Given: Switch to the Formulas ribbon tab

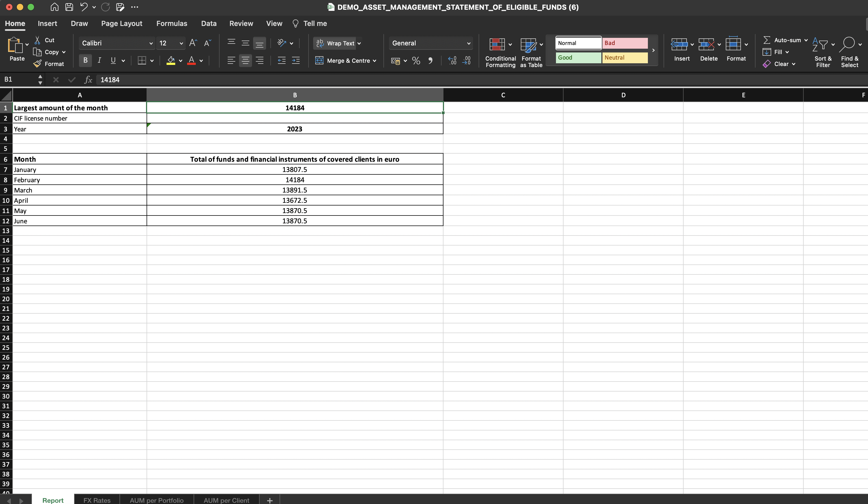Looking at the screenshot, I should pos(171,24).
